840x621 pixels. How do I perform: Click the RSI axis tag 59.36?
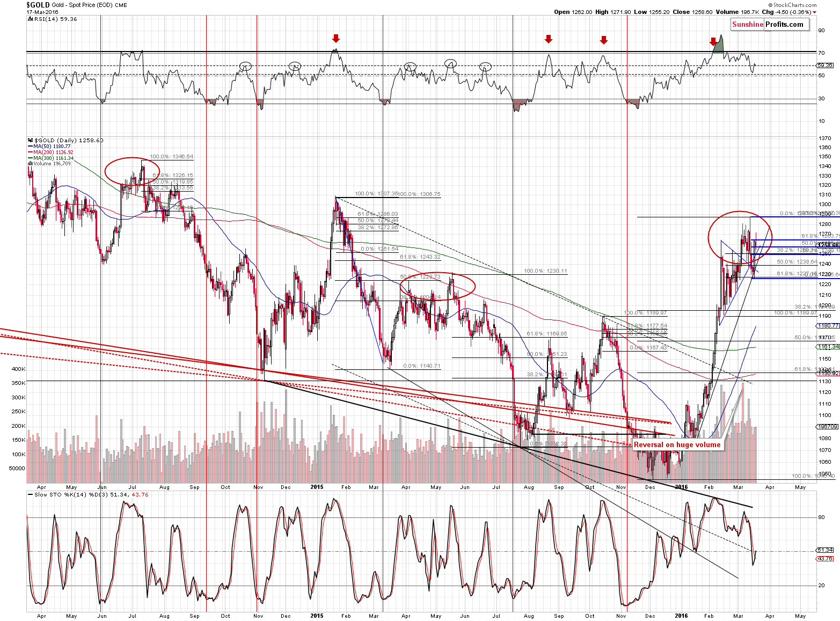[825, 65]
